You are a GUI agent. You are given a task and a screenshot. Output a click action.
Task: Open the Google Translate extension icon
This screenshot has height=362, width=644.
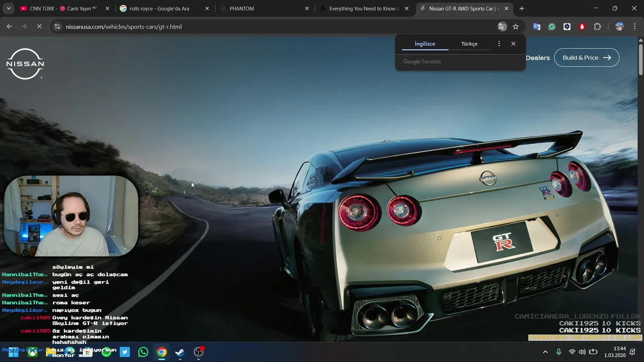[537, 27]
